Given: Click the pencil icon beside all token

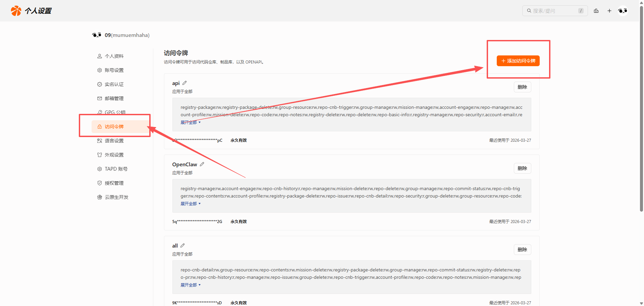Looking at the screenshot, I should click(x=182, y=246).
